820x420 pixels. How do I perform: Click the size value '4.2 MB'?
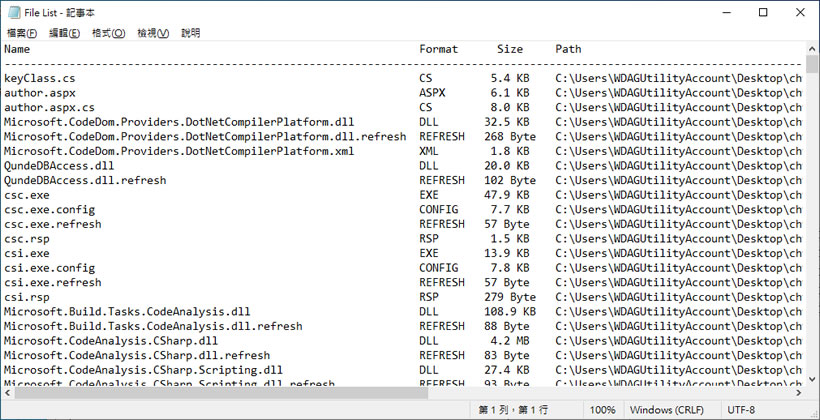tap(510, 341)
